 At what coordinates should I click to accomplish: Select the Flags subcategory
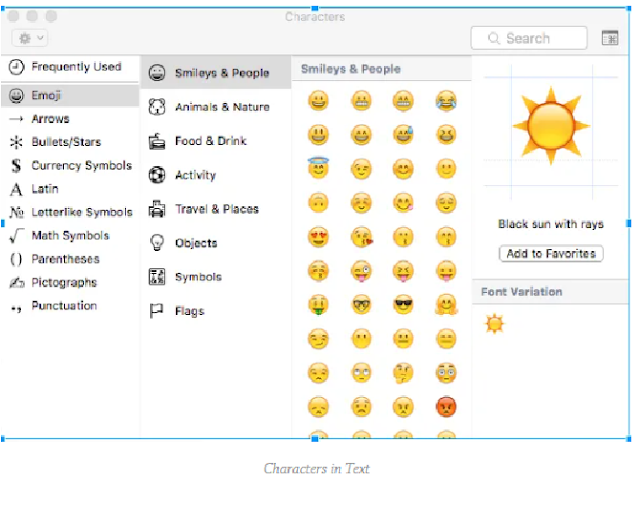(x=216, y=311)
